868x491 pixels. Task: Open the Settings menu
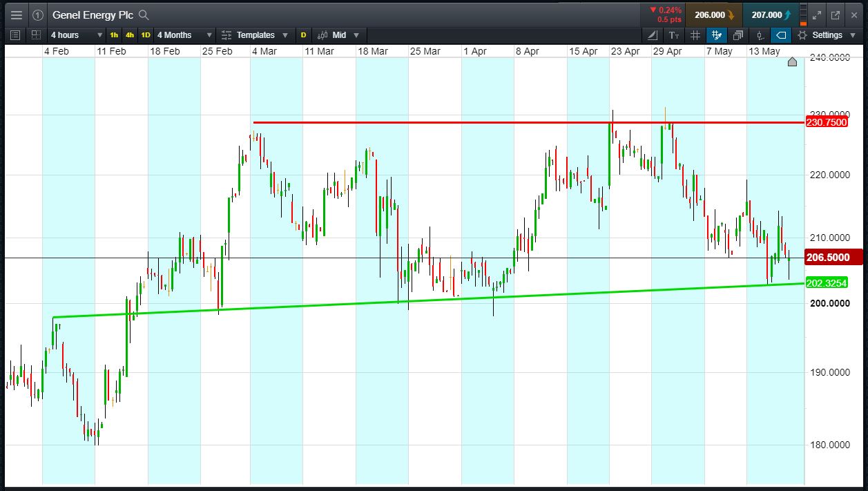click(x=827, y=35)
